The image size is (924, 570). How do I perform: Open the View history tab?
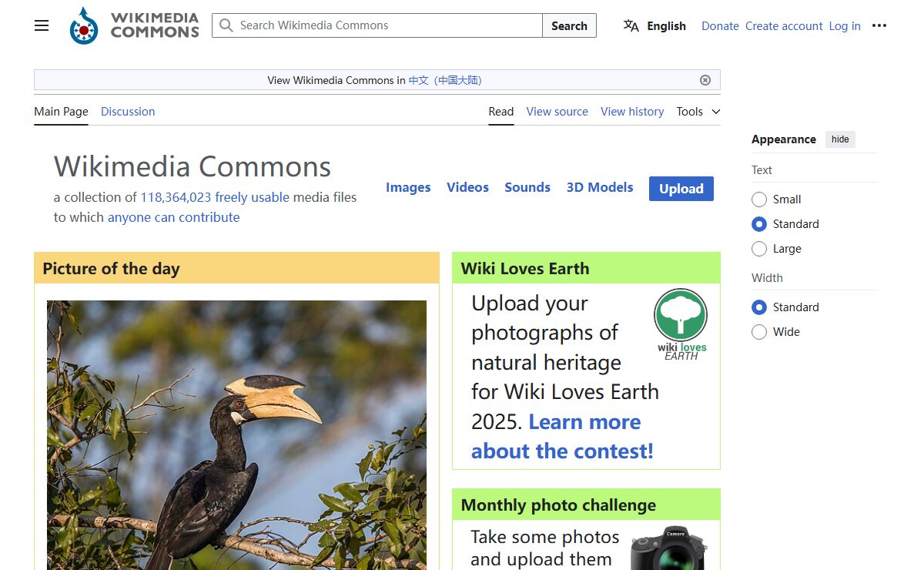click(632, 112)
